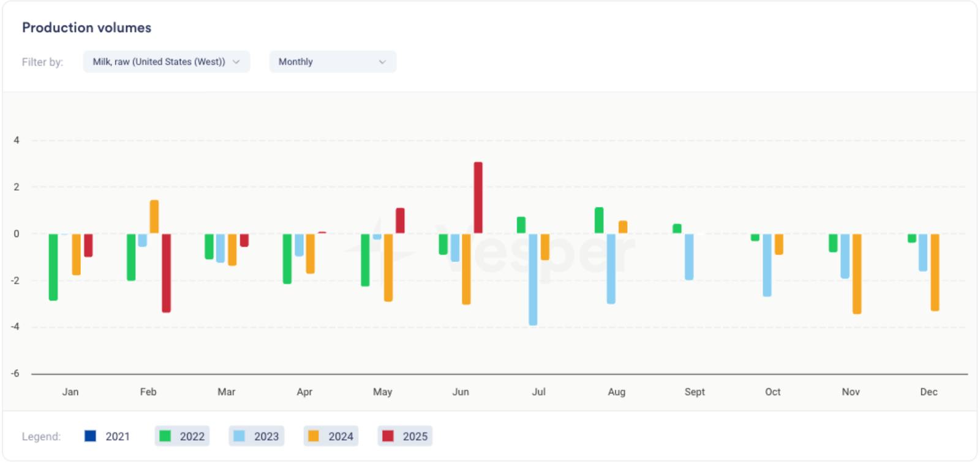Click the orange February 2024 bar
Viewport: 980px width, 463px height.
click(x=154, y=217)
